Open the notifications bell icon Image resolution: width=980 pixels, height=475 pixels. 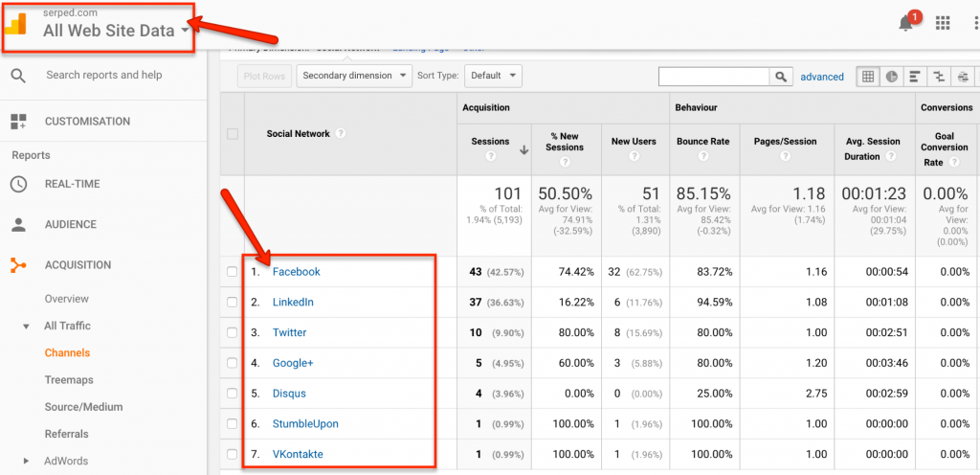(906, 23)
